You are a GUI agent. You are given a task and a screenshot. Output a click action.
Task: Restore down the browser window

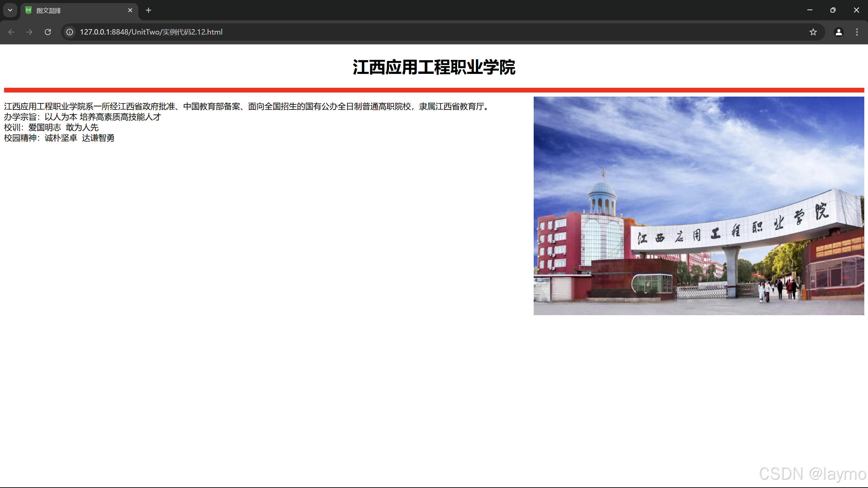click(833, 10)
